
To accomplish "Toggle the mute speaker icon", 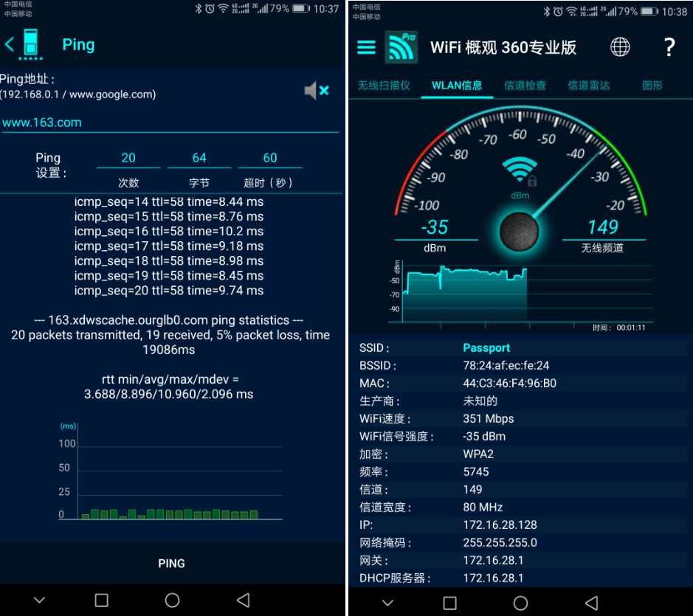I will (x=317, y=91).
